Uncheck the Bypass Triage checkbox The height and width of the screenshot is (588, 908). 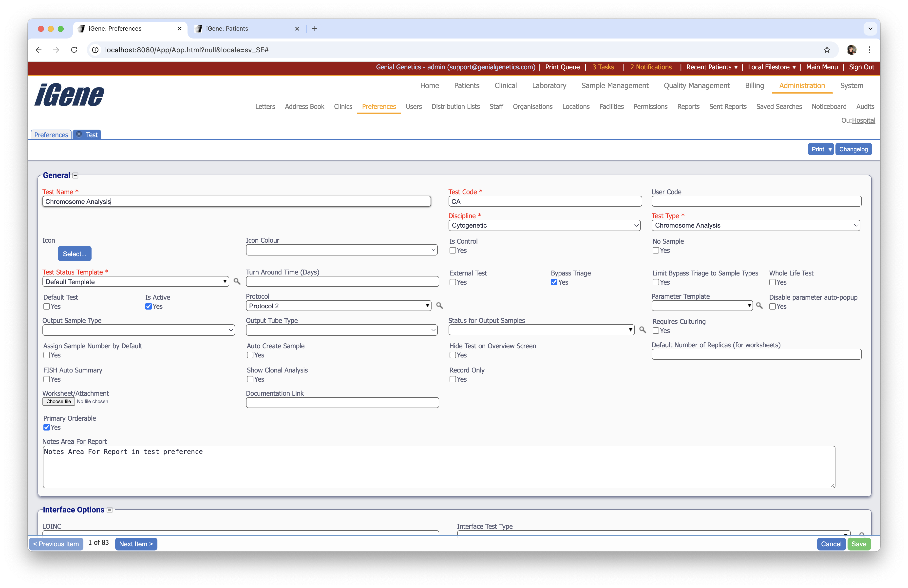pyautogui.click(x=554, y=282)
